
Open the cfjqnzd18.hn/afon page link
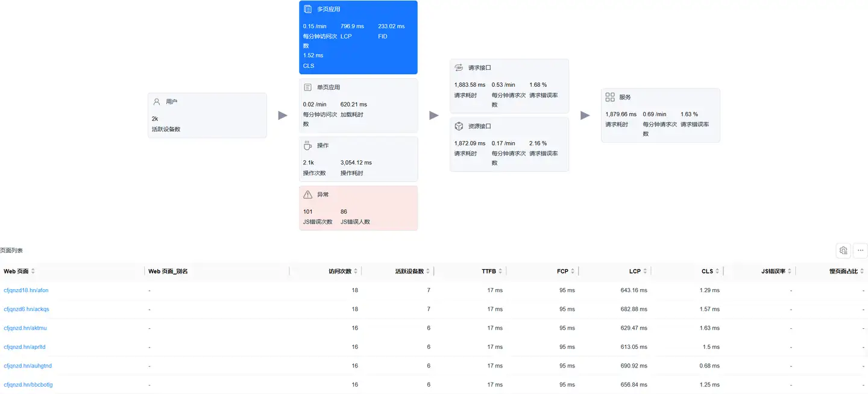[x=26, y=290]
